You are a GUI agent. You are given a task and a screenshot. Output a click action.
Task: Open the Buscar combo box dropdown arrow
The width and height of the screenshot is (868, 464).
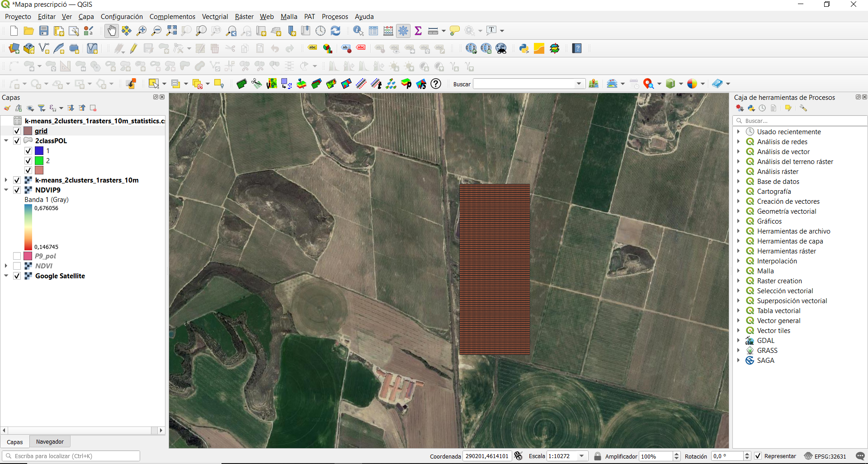pyautogui.click(x=579, y=84)
